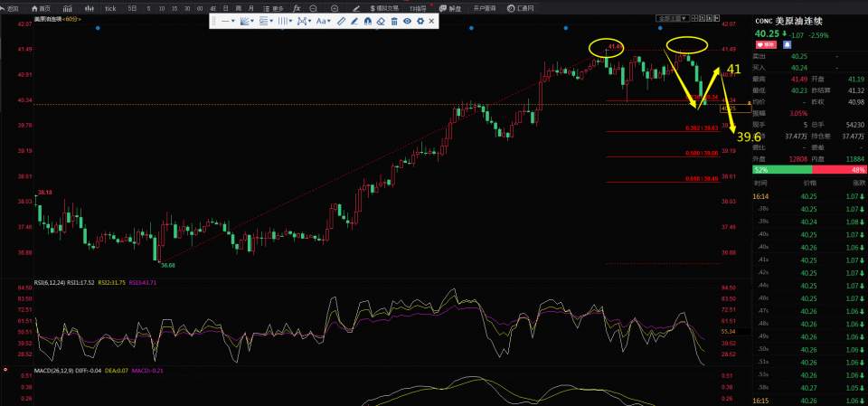Click the back arrow (返回) button
Image resolution: width=868 pixels, height=406 pixels.
pyautogui.click(x=11, y=9)
